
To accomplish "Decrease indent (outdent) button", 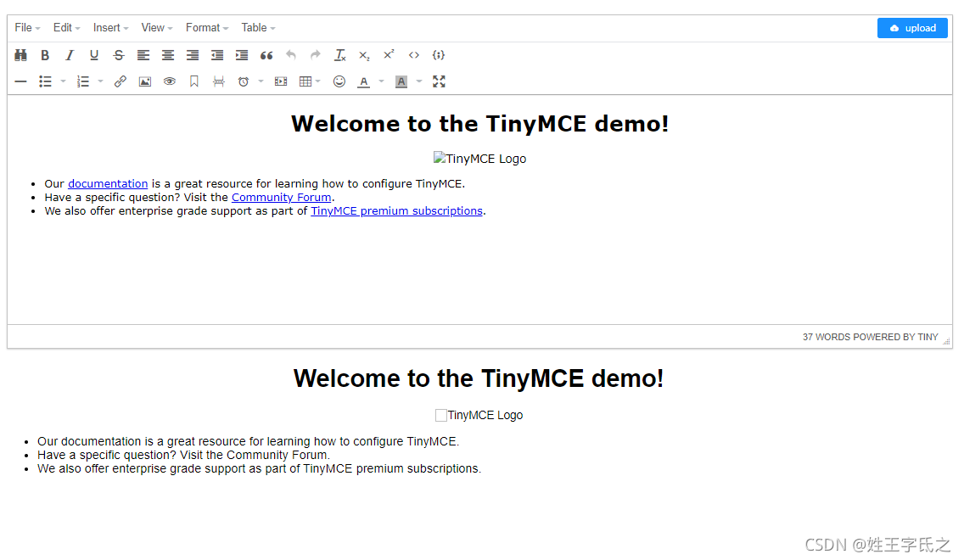I will tap(217, 55).
